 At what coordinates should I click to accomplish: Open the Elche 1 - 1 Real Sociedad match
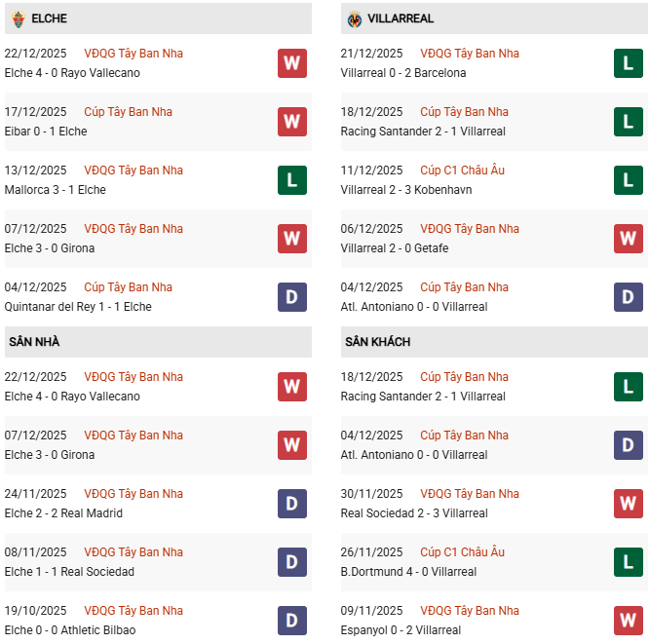click(69, 572)
